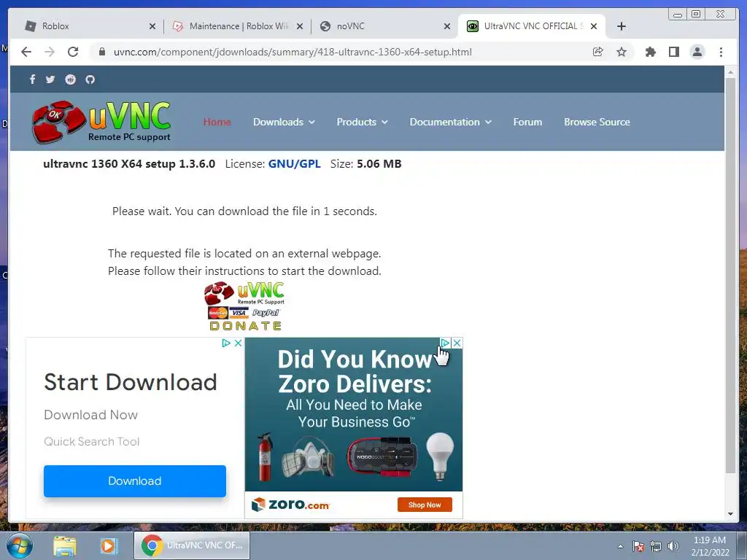This screenshot has height=560, width=747.
Task: Open the network tray icon
Action: (x=656, y=546)
